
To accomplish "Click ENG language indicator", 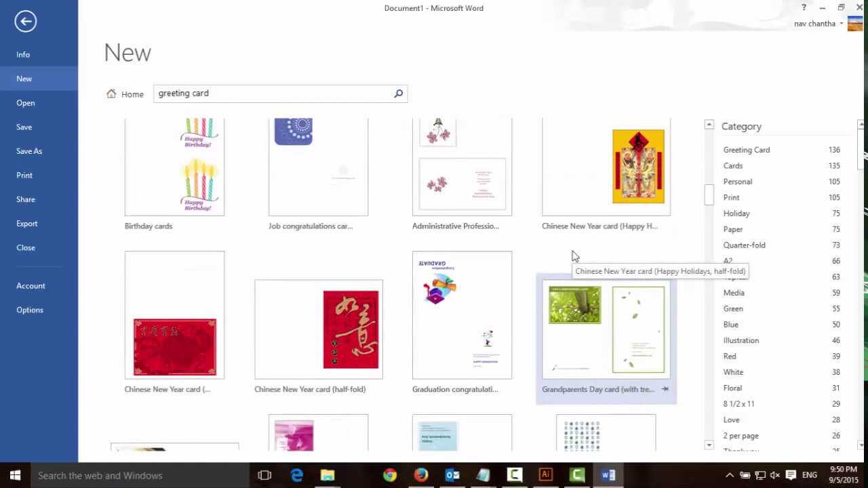I will 810,475.
